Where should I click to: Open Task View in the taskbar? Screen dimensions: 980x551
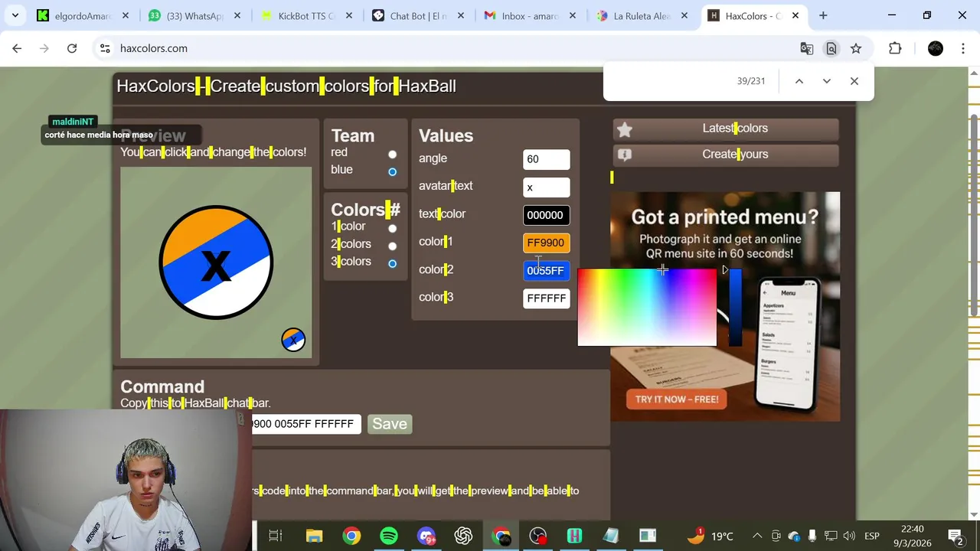coord(276,536)
